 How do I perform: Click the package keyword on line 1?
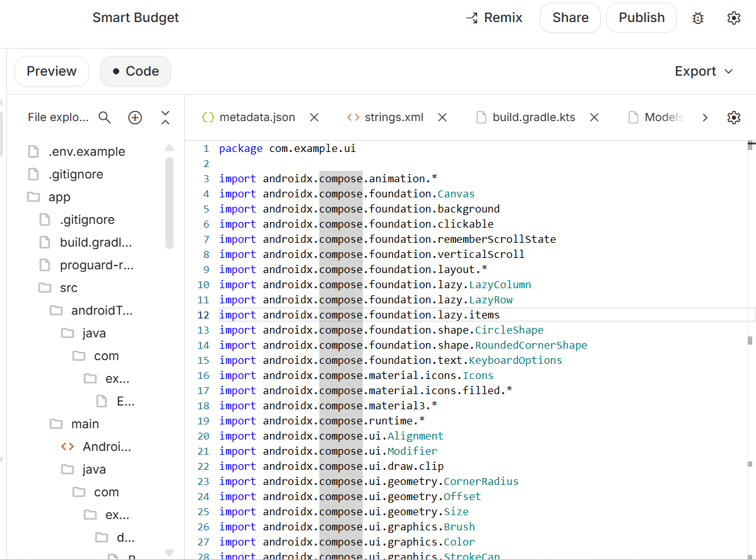tap(240, 148)
